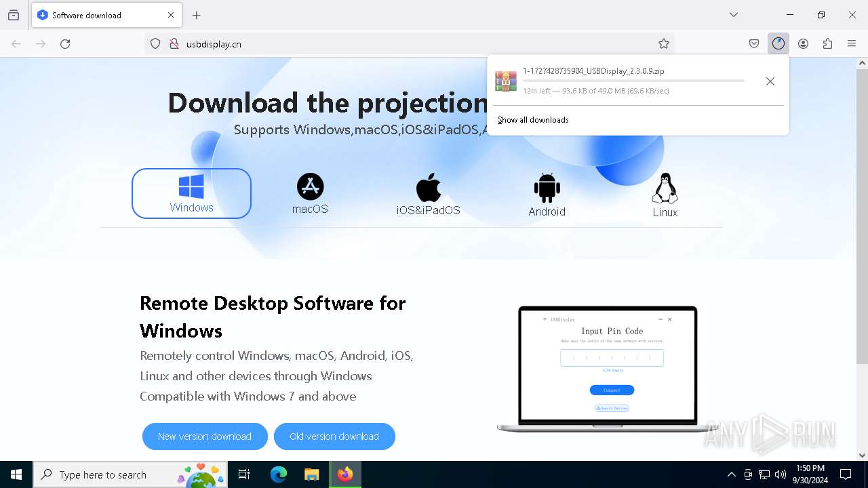The image size is (868, 488).
Task: Open the Firefox account icon
Action: (803, 44)
